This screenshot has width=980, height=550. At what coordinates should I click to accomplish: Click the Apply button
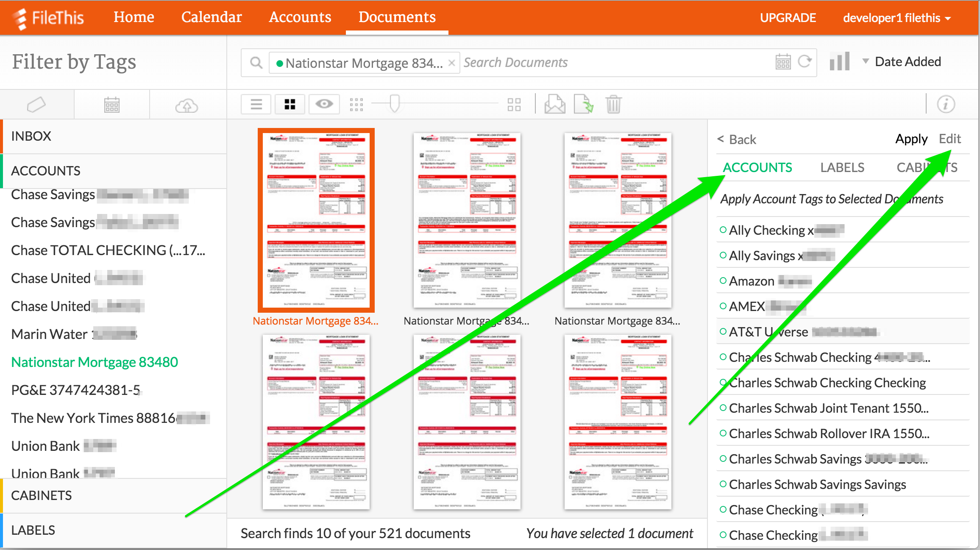tap(911, 139)
